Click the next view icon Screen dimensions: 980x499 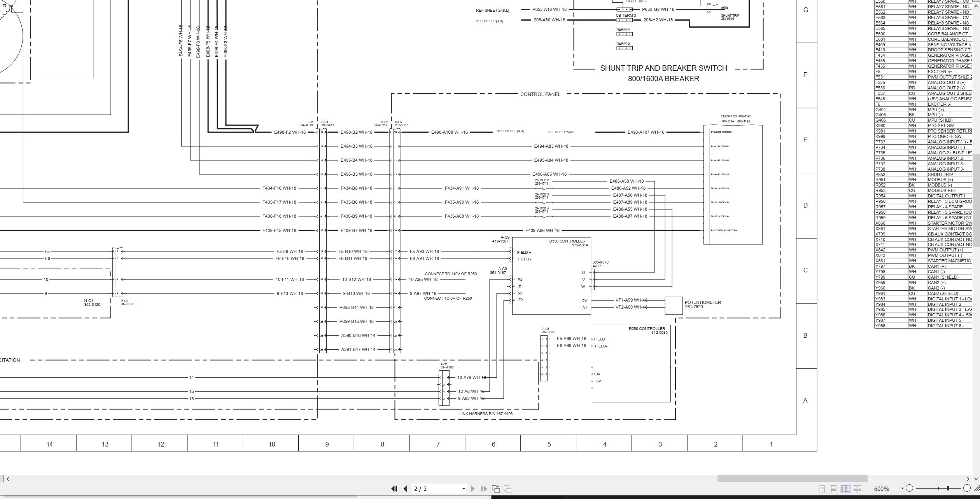(x=507, y=489)
